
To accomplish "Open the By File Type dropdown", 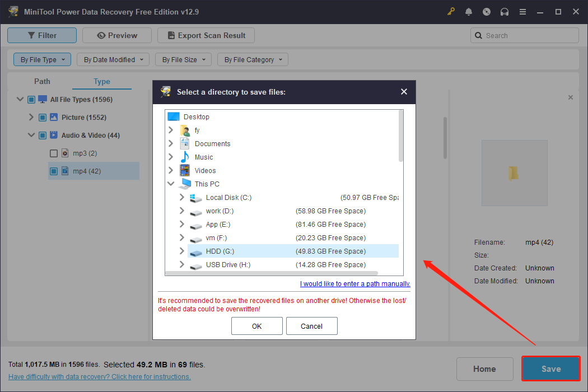I will pos(43,59).
